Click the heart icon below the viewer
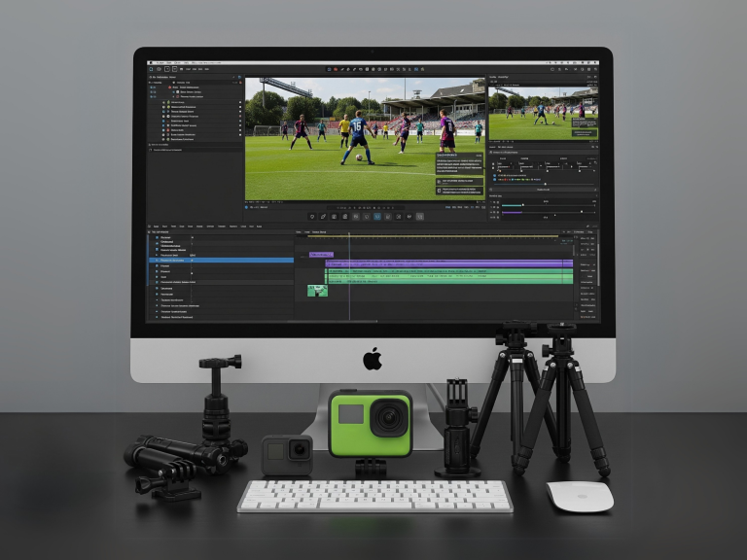This screenshot has width=747, height=560. (312, 217)
